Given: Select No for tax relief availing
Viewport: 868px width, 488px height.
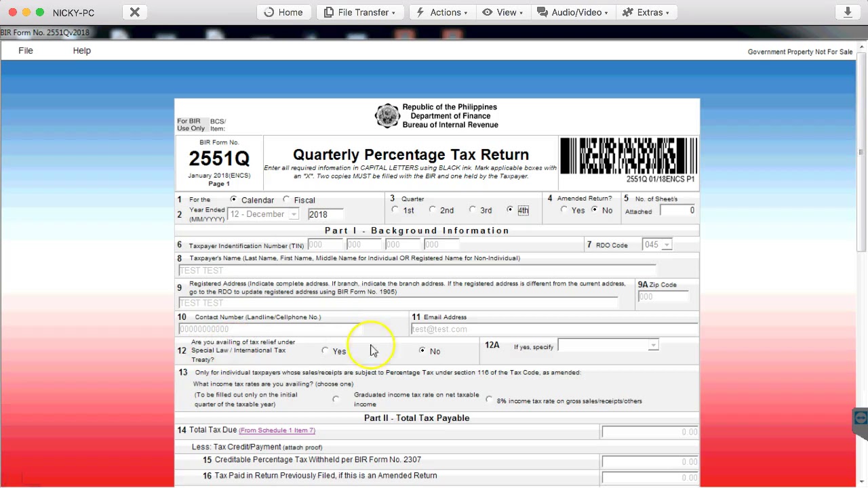Looking at the screenshot, I should [x=422, y=350].
